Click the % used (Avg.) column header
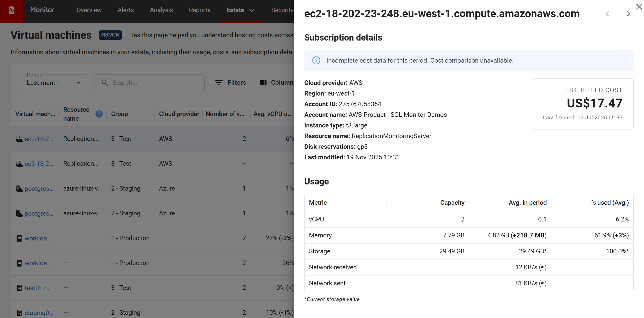Viewport: 644px width, 318px height. point(610,203)
